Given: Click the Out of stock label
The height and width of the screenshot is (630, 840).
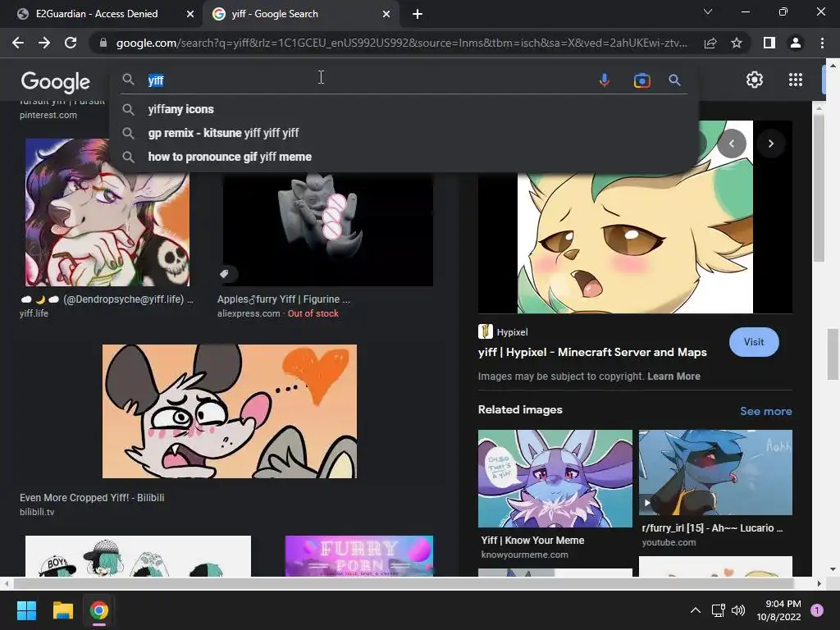Looking at the screenshot, I should coord(313,313).
